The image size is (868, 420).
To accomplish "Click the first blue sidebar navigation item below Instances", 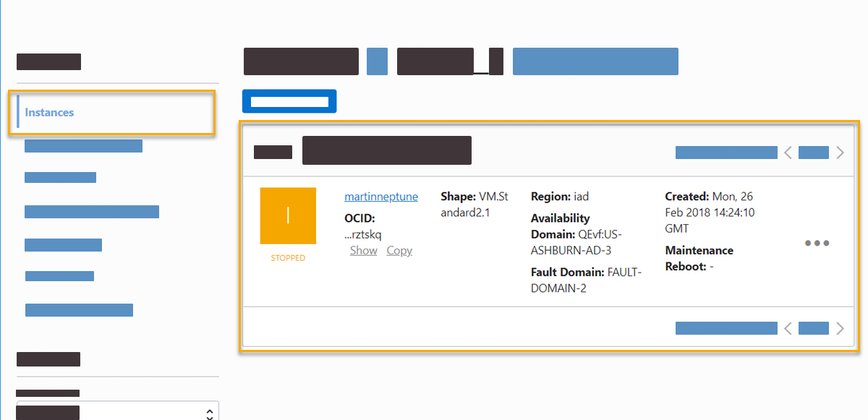I will 83,145.
